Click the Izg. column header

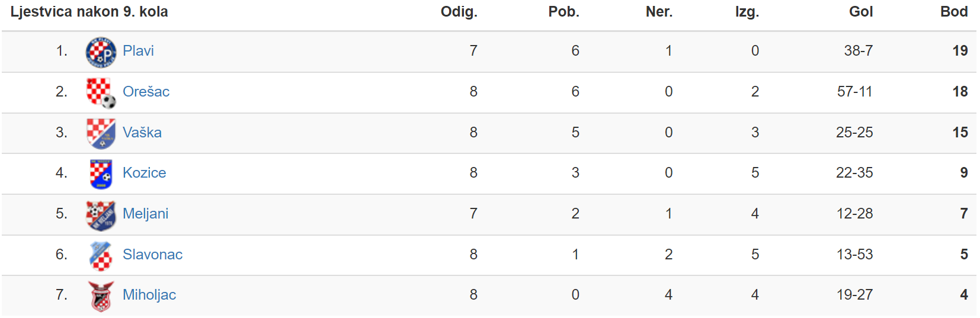pyautogui.click(x=747, y=12)
